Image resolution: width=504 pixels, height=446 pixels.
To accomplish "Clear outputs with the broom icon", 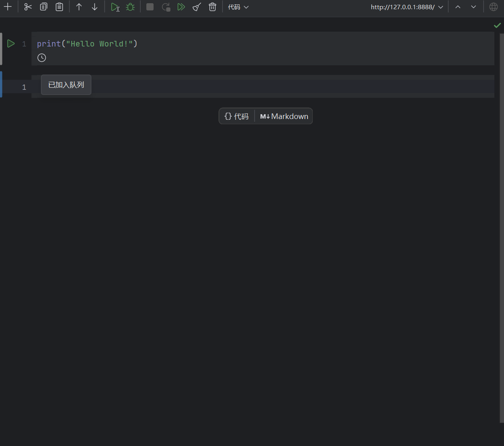I will pyautogui.click(x=197, y=7).
